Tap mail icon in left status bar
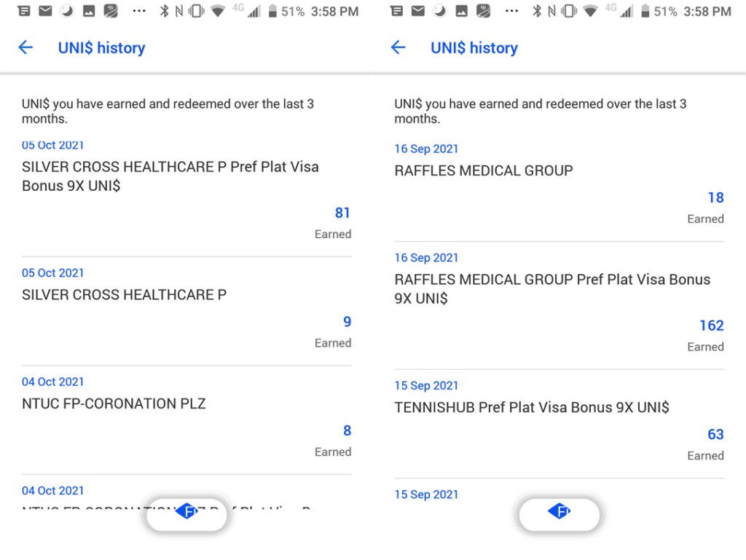Image resolution: width=746 pixels, height=560 pixels. (x=45, y=11)
